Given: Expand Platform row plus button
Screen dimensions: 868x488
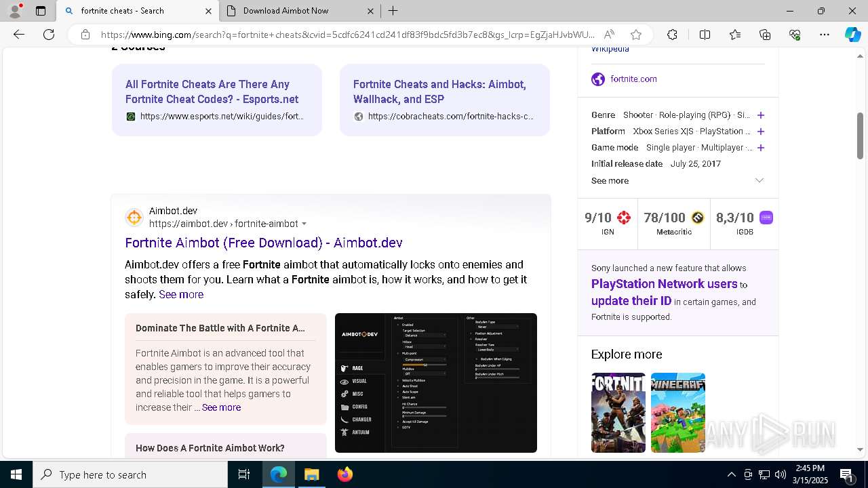Looking at the screenshot, I should 761,131.
